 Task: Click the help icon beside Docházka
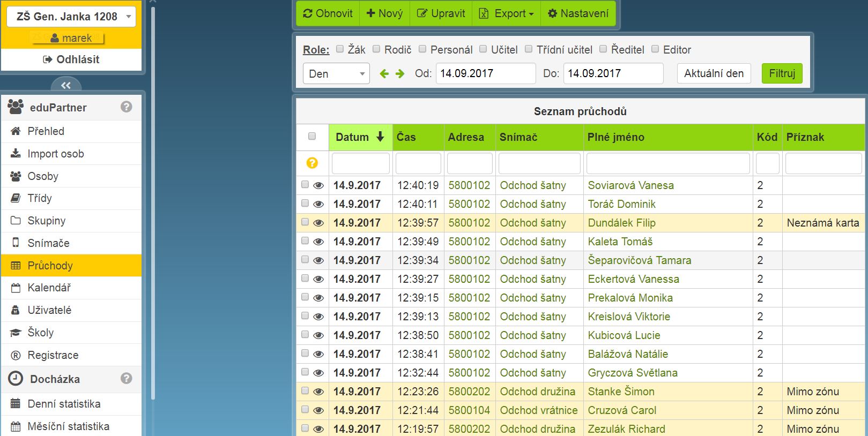click(x=127, y=379)
